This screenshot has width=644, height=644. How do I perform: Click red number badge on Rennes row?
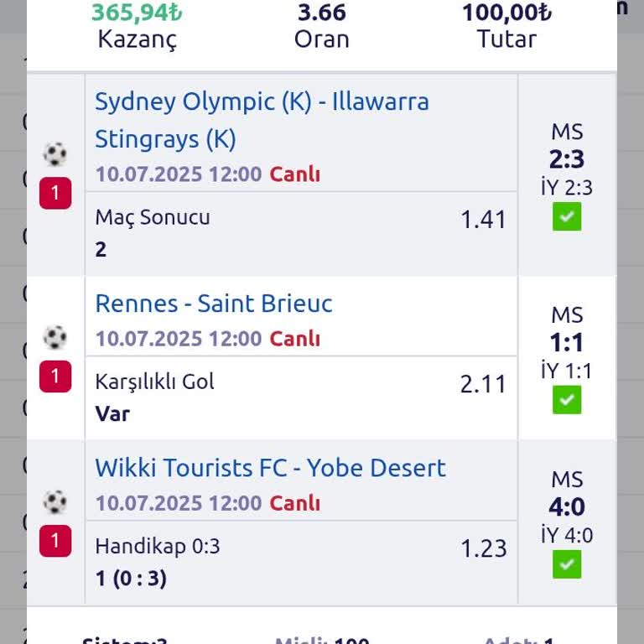55,377
